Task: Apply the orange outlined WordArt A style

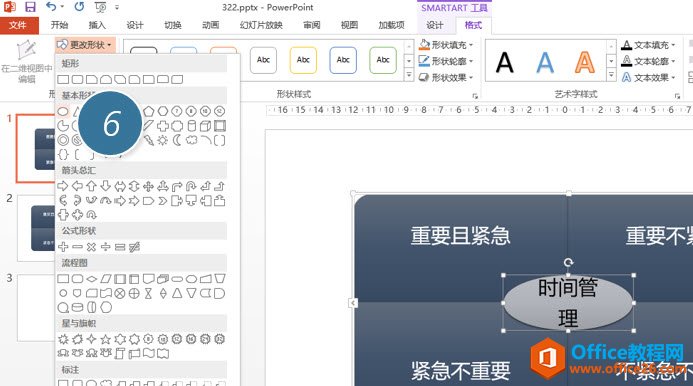Action: 584,62
